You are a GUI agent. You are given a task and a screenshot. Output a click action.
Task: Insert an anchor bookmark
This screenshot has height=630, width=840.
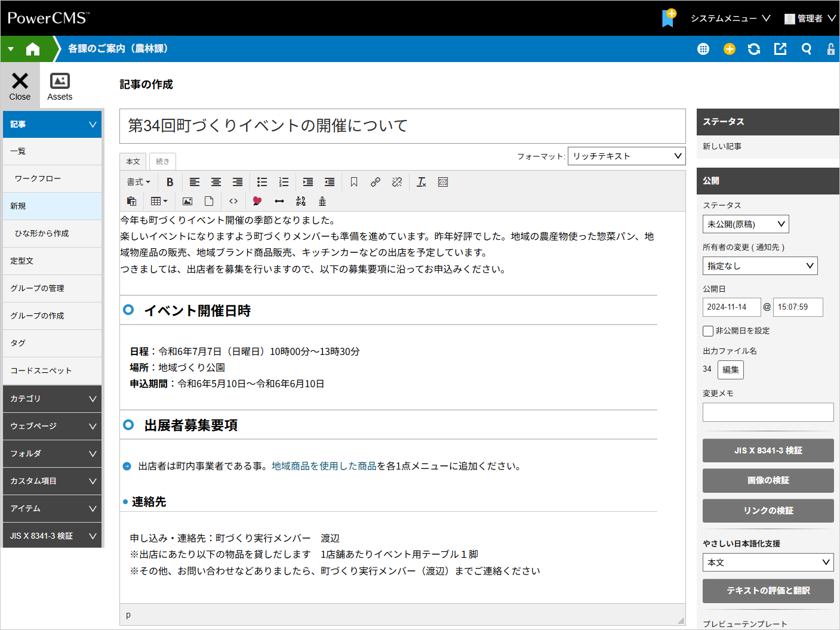(354, 182)
